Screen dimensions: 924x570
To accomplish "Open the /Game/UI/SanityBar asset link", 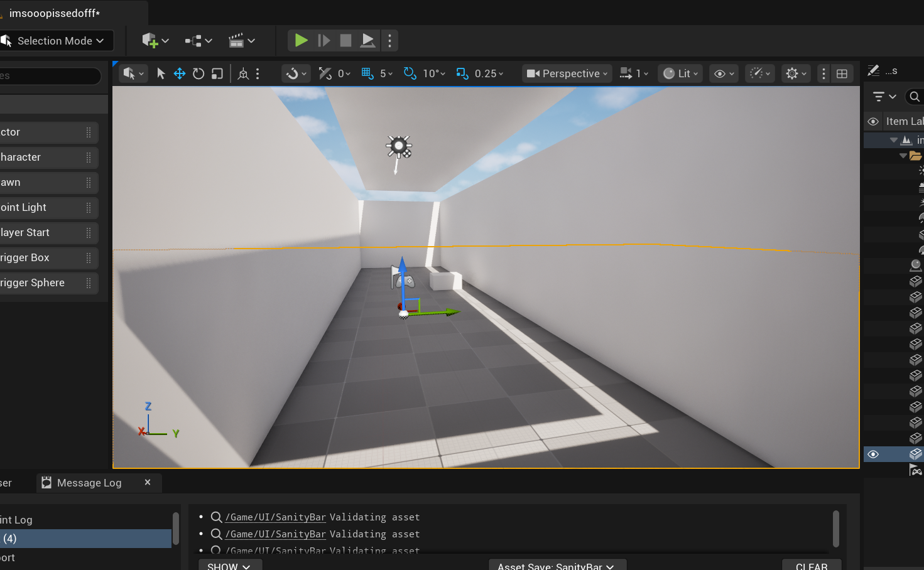I will pyautogui.click(x=274, y=517).
